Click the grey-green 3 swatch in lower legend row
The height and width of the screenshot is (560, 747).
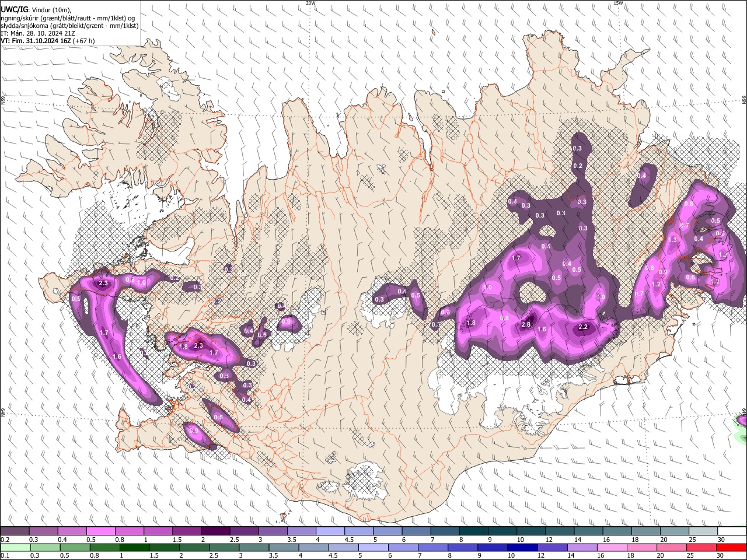pyautogui.click(x=253, y=547)
